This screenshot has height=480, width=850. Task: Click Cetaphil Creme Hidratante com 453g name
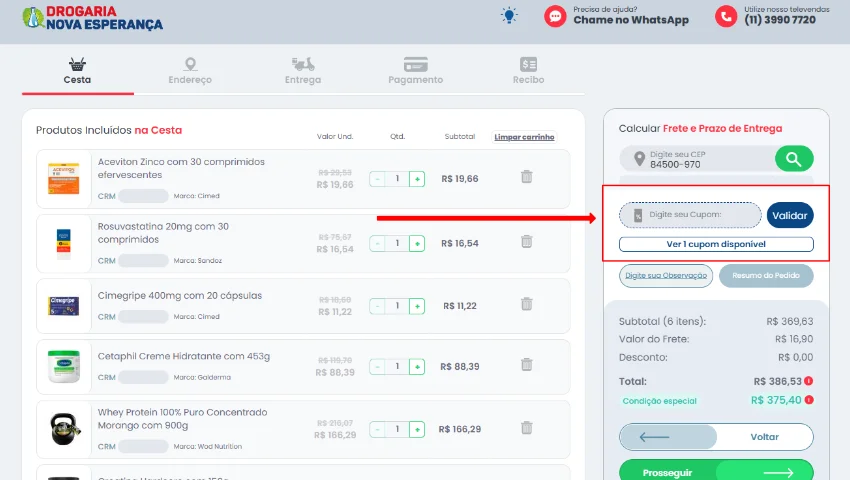click(x=184, y=356)
